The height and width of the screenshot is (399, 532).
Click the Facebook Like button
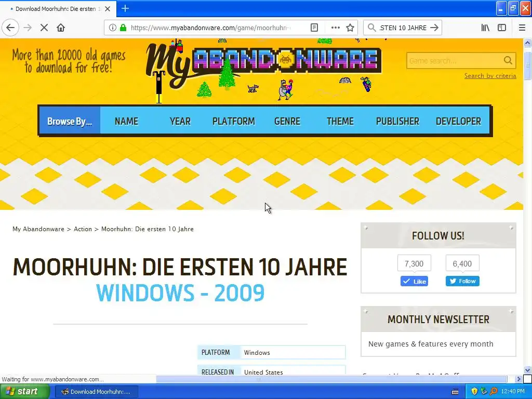point(414,281)
